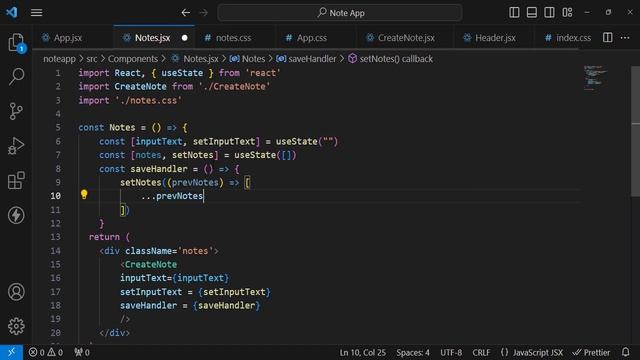The width and height of the screenshot is (640, 360).
Task: Open notifications bell in status bar
Action: (x=626, y=352)
